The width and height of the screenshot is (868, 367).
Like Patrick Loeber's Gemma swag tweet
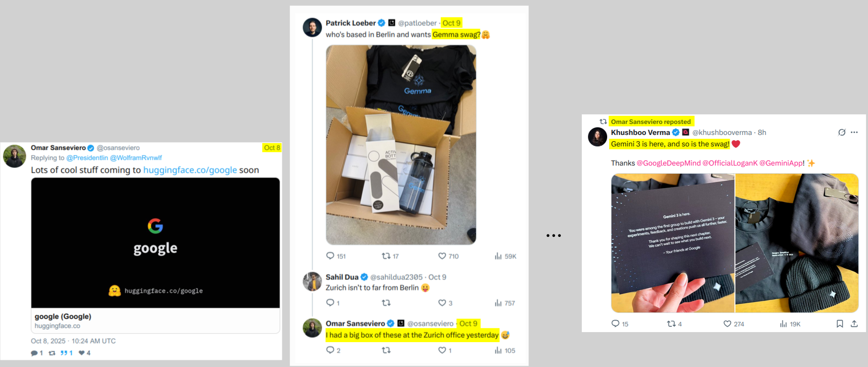pyautogui.click(x=442, y=256)
